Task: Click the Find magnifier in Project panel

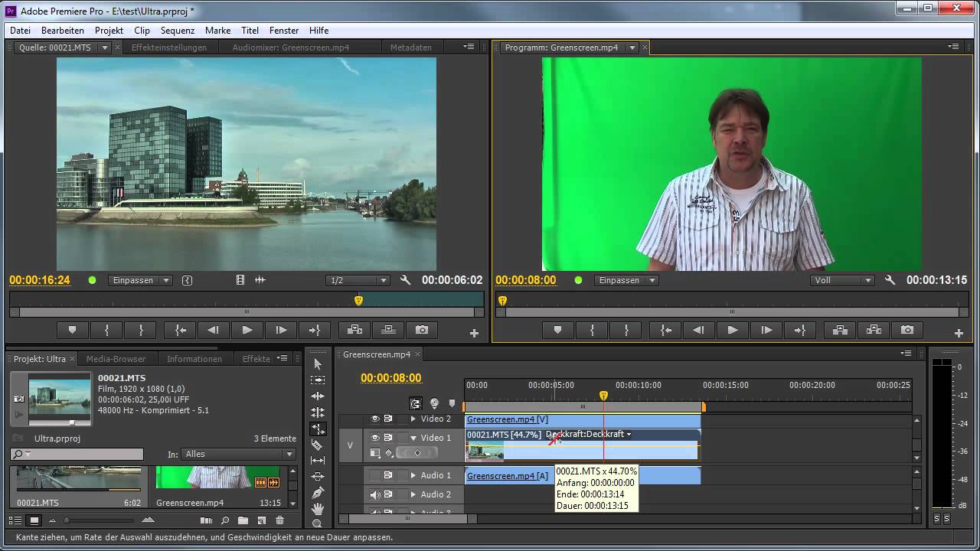Action: pos(225,520)
